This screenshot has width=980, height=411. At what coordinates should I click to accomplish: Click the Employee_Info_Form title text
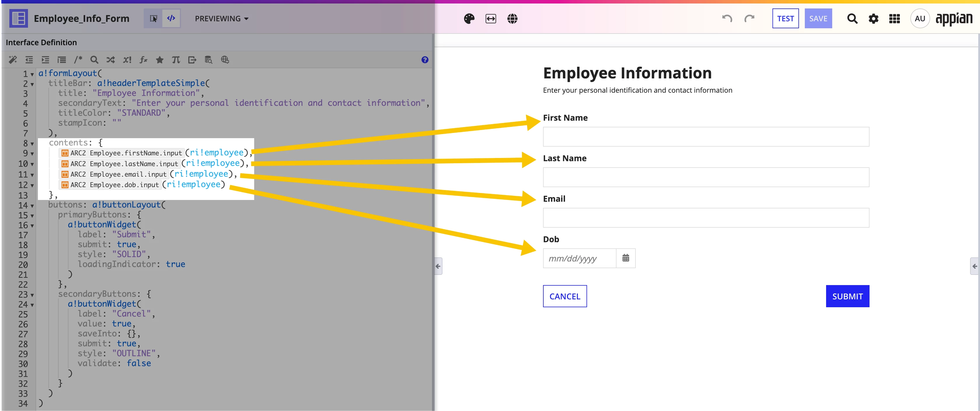point(81,18)
